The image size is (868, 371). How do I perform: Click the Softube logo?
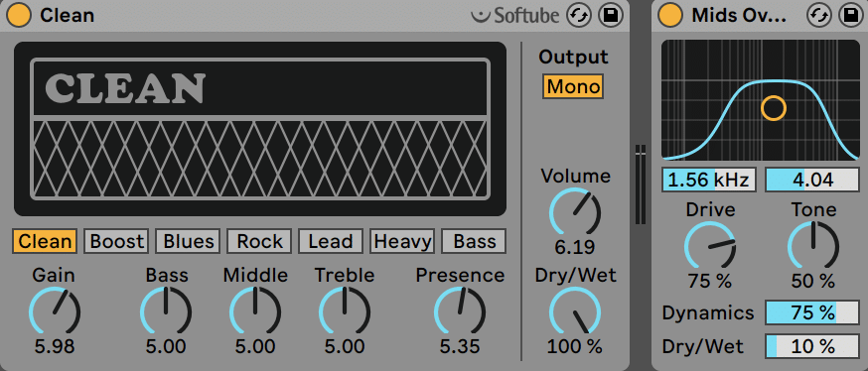(x=515, y=15)
